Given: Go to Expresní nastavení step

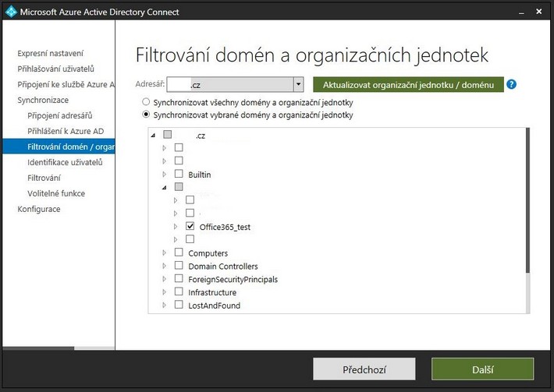Looking at the screenshot, I should click(51, 53).
